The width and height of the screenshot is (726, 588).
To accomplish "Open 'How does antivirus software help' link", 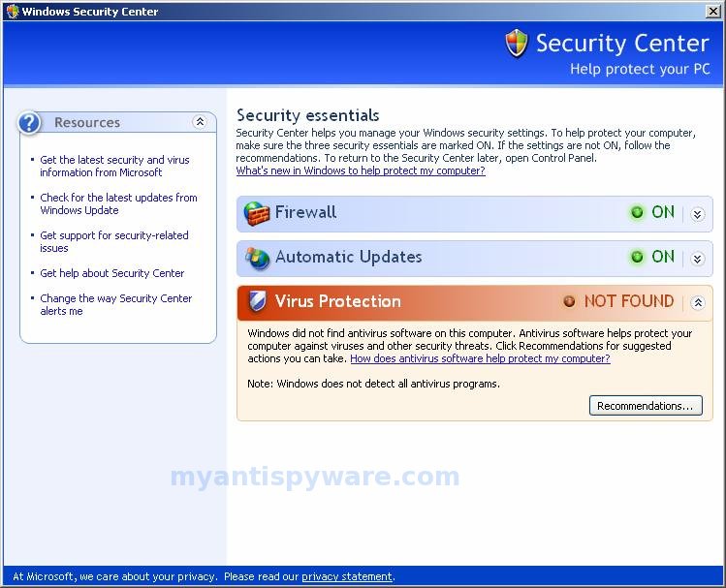I will 480,358.
